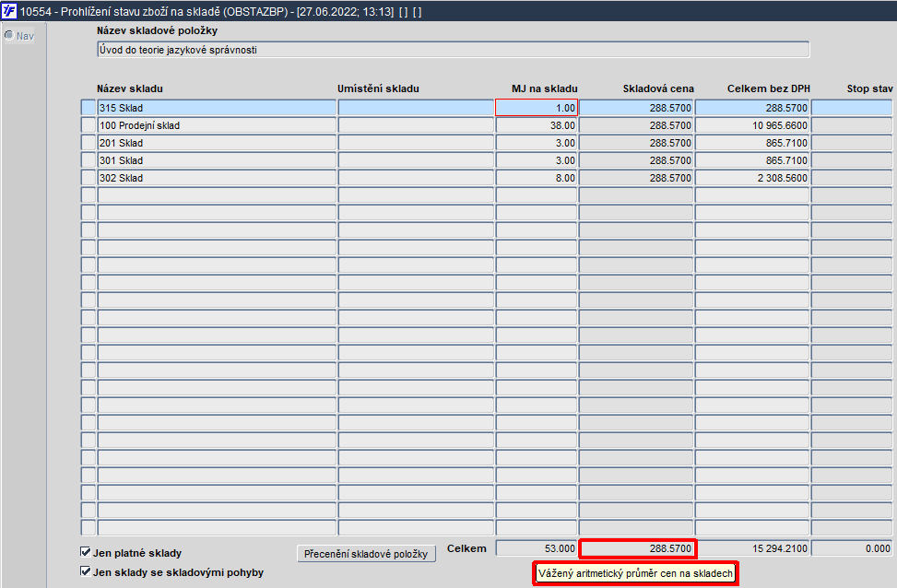
Task: Click the 301 Sklad name cell
Action: (217, 160)
